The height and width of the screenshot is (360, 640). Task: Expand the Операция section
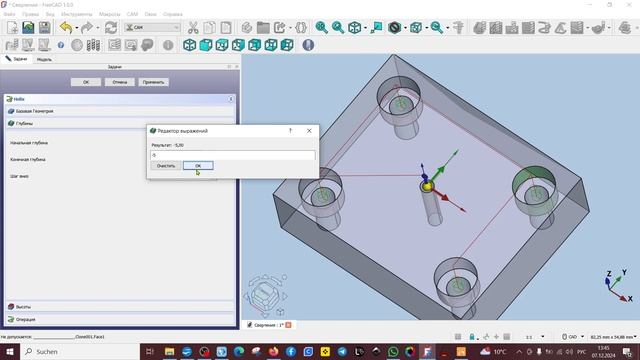tap(120, 320)
